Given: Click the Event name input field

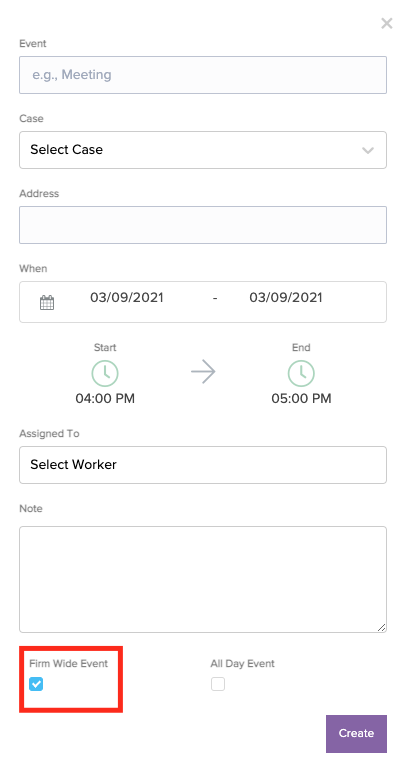Looking at the screenshot, I should (203, 75).
